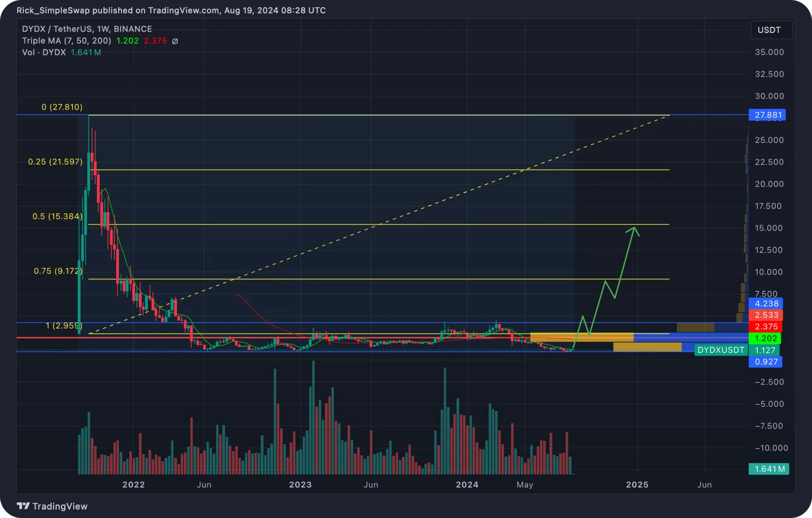Open the USDT currency selector
The height and width of the screenshot is (518, 812).
(771, 30)
